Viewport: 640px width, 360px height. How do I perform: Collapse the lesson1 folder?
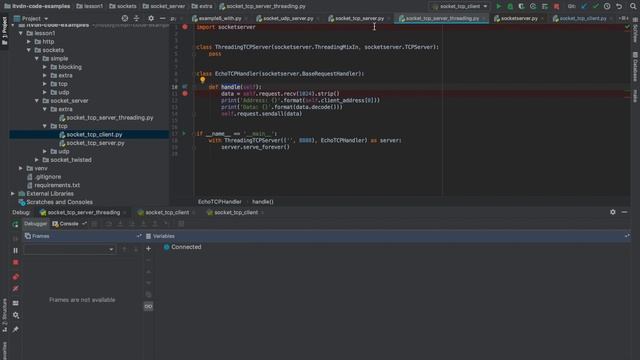21,33
